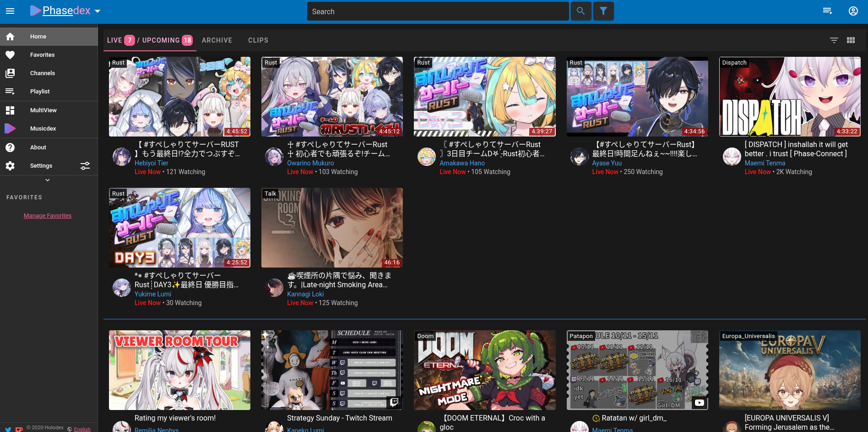Click the DISPATCH stream title text
The height and width of the screenshot is (432, 868).
coord(796,149)
